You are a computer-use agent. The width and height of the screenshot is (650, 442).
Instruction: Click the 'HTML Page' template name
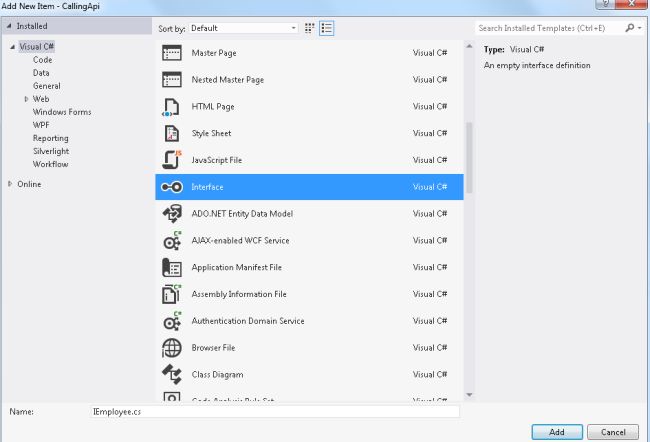[x=213, y=107]
